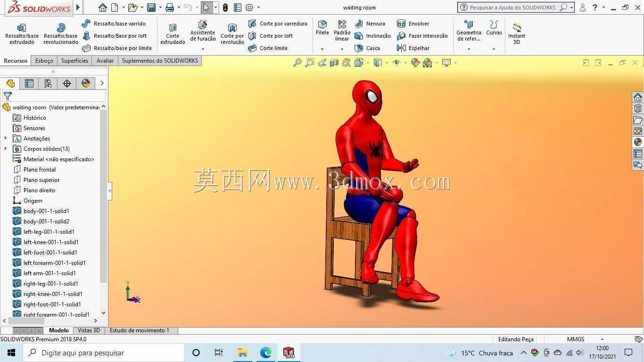Open the FeatureManager design tree tab
644x362 pixels.
(10, 83)
